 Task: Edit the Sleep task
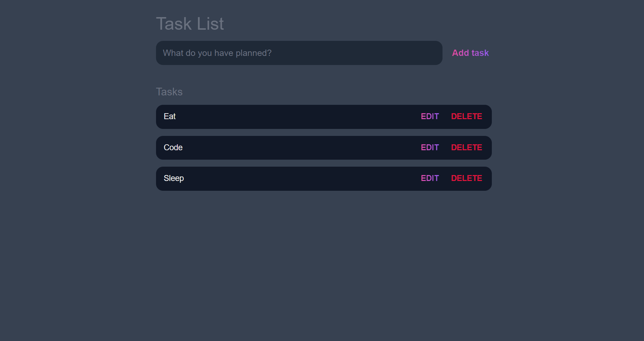coord(430,179)
